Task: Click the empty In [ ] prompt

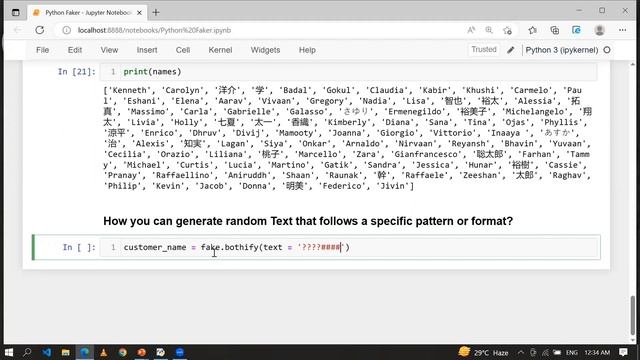Action: tap(79, 247)
